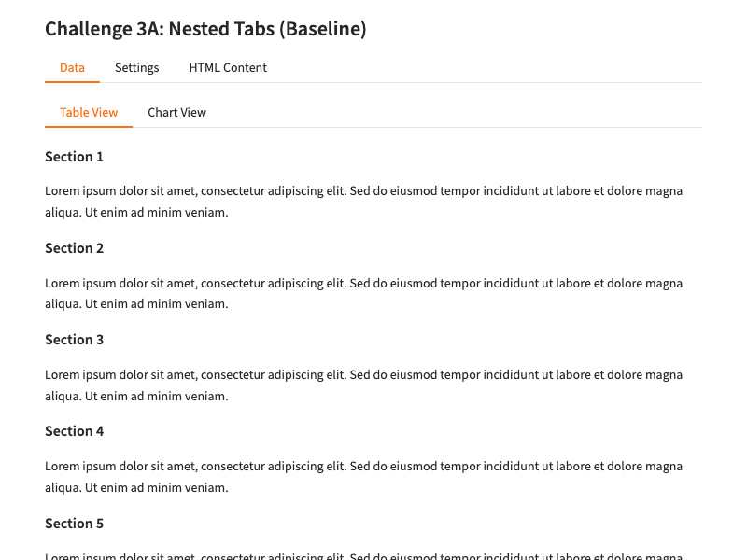Screen dimensions: 747x560
Task: Click the Section 4 heading
Action: (x=74, y=431)
